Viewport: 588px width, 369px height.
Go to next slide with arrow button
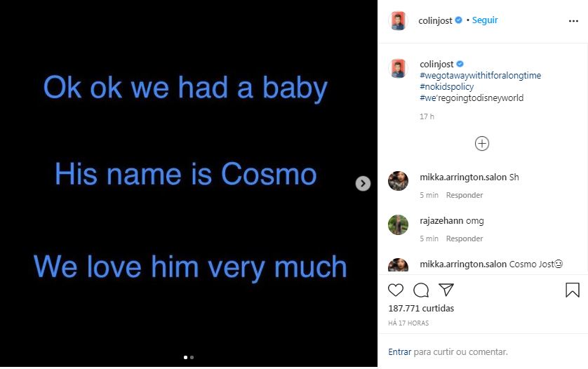point(363,183)
